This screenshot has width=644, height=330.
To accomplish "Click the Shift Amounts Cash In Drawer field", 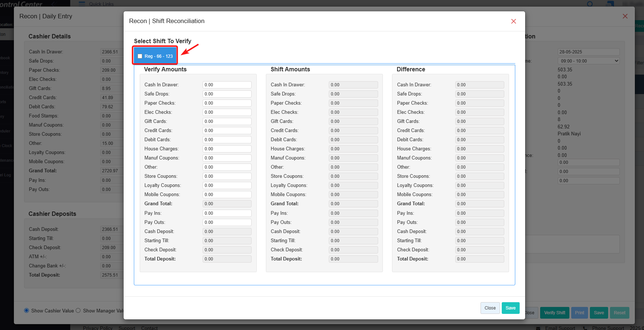I will pos(353,85).
